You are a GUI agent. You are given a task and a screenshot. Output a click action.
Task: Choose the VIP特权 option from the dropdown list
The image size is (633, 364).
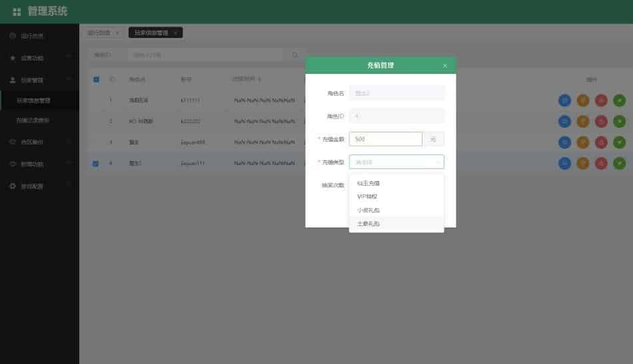pyautogui.click(x=367, y=196)
